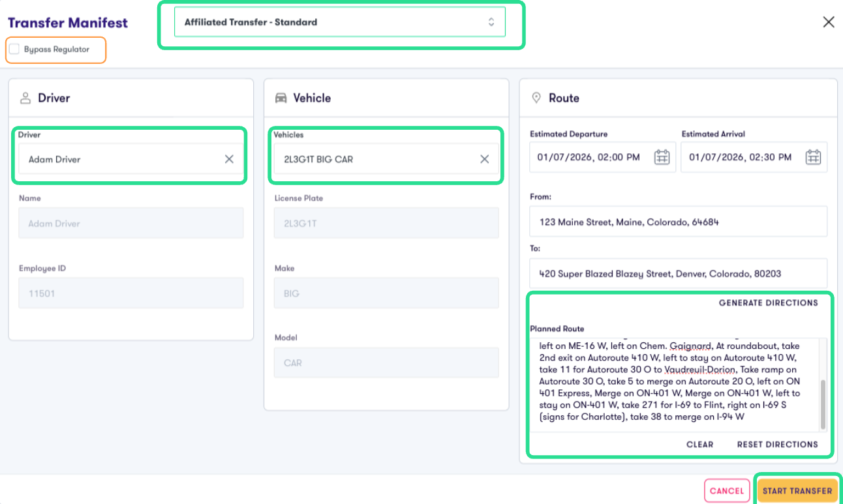Click Generate Directions

pyautogui.click(x=768, y=303)
